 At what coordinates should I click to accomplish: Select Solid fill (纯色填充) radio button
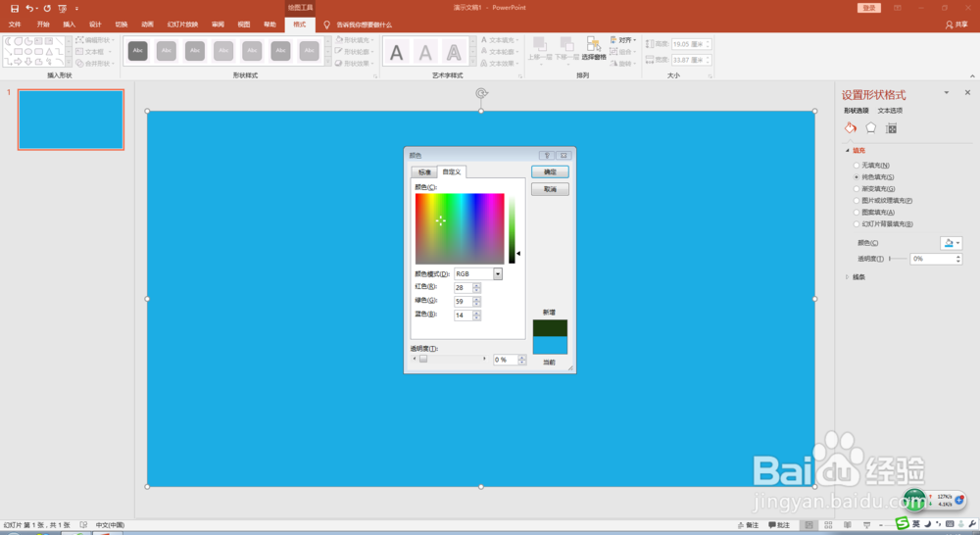pyautogui.click(x=857, y=177)
